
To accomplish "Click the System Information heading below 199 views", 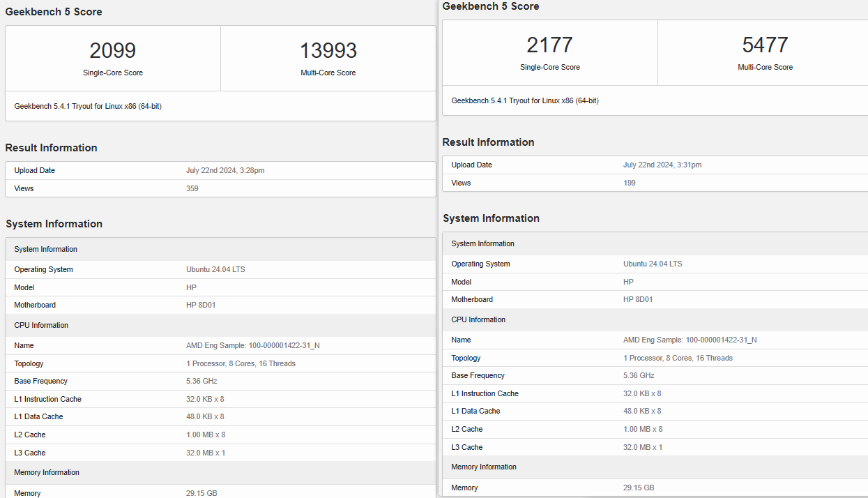I will click(x=491, y=218).
